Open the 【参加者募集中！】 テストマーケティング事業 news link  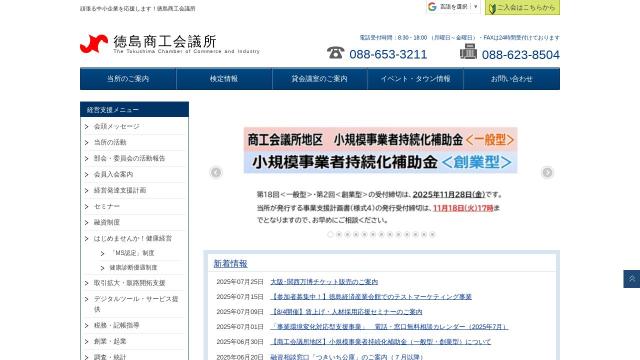(371, 297)
